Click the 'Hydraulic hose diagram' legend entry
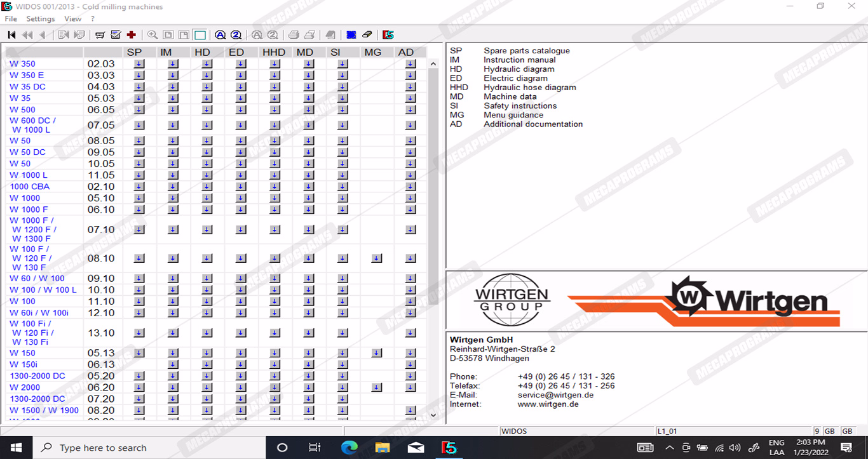 point(530,88)
